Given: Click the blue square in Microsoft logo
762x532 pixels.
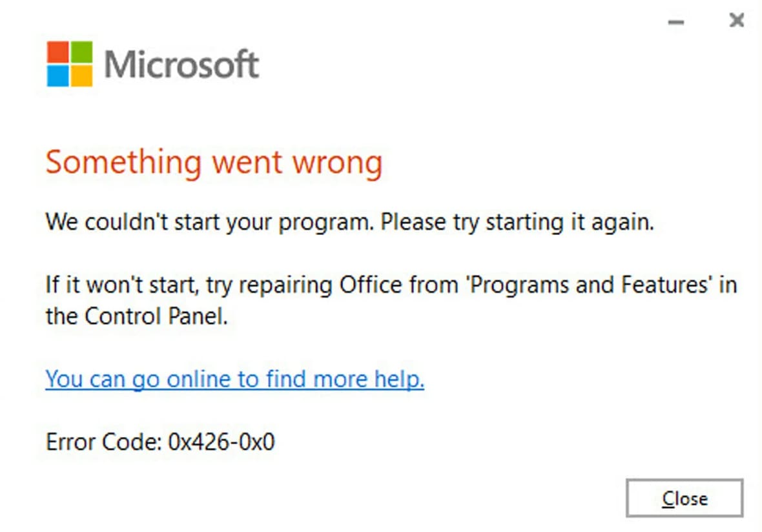Looking at the screenshot, I should tap(58, 76).
